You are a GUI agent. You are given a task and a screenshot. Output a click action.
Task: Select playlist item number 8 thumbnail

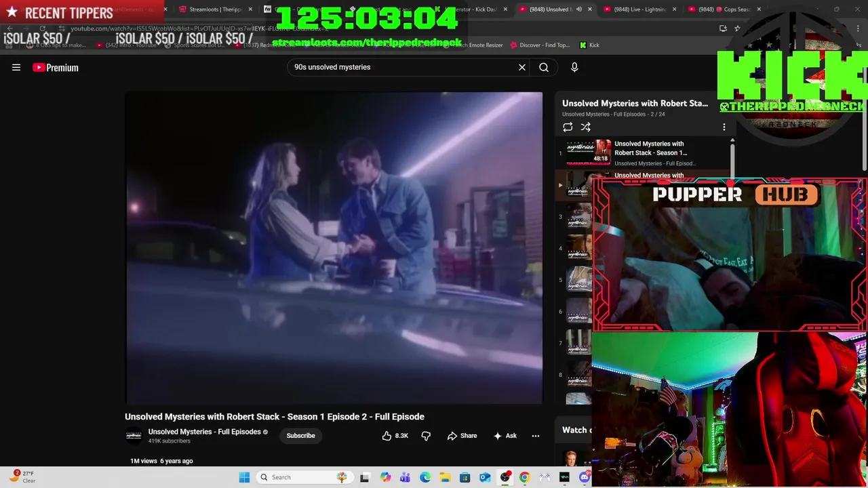[x=578, y=374]
